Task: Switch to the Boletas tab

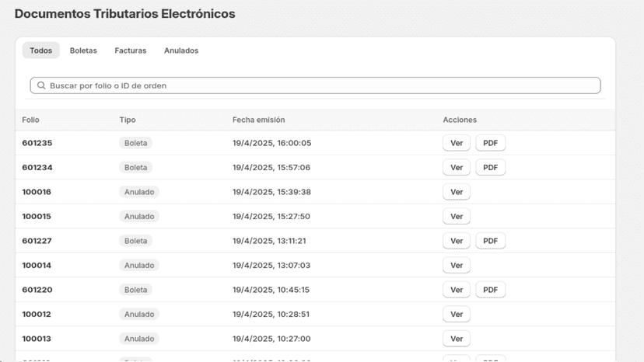Action: pyautogui.click(x=83, y=50)
